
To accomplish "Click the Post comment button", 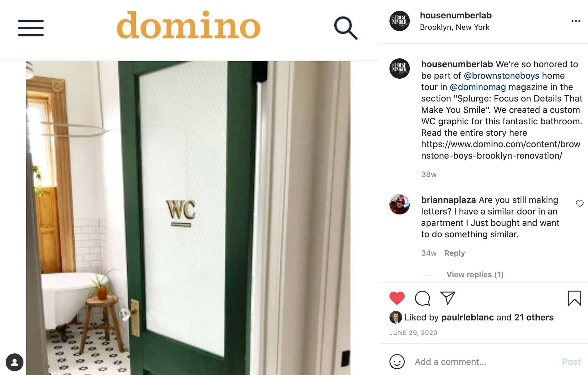I will (571, 362).
